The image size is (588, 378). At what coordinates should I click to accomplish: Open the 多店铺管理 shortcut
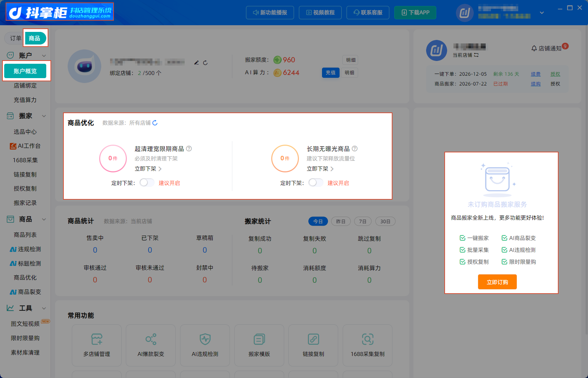click(x=97, y=345)
